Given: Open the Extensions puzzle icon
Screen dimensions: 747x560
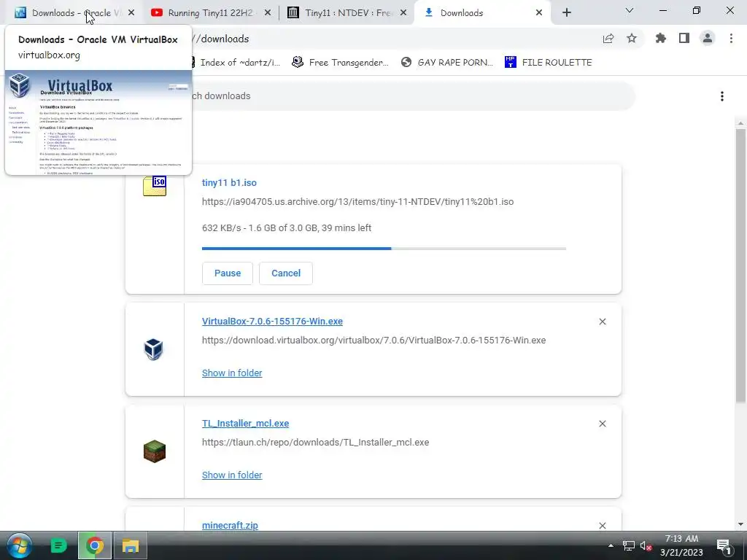Looking at the screenshot, I should pyautogui.click(x=661, y=39).
